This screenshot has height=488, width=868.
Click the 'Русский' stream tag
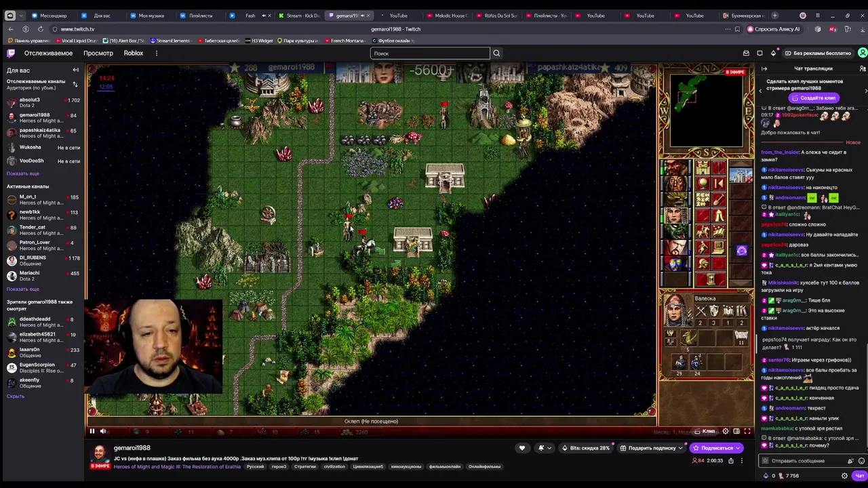pos(255,466)
